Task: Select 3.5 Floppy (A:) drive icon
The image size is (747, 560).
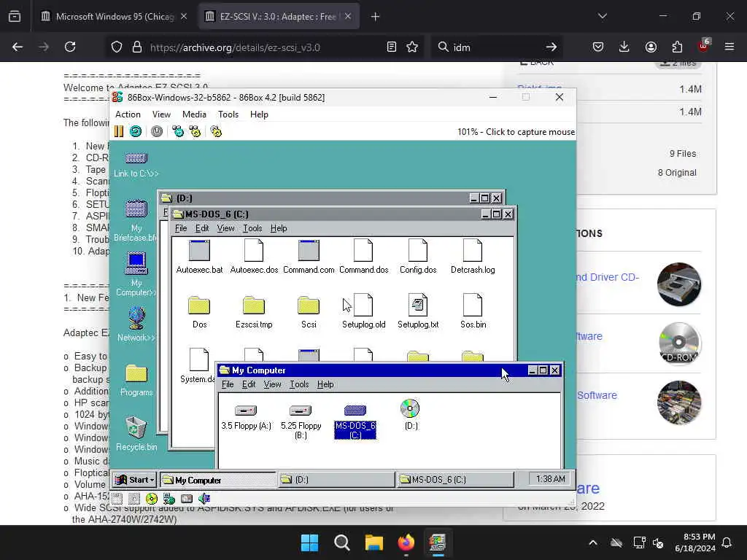Action: (246, 416)
